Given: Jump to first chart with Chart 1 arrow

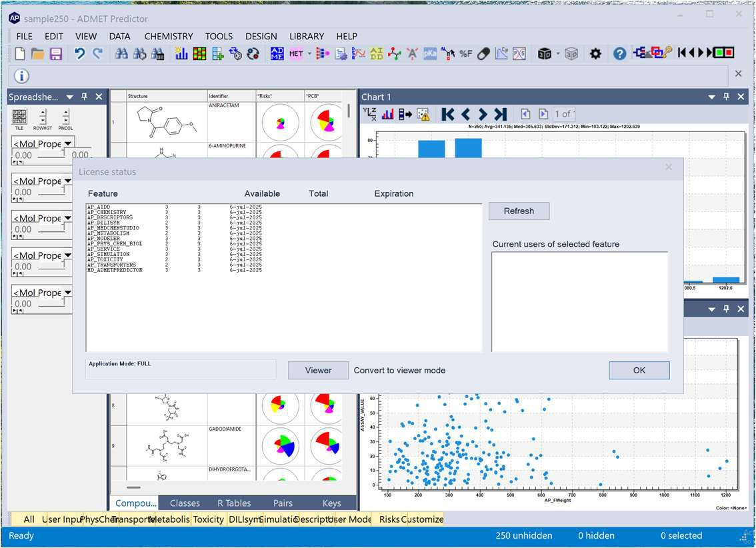Looking at the screenshot, I should coord(447,114).
